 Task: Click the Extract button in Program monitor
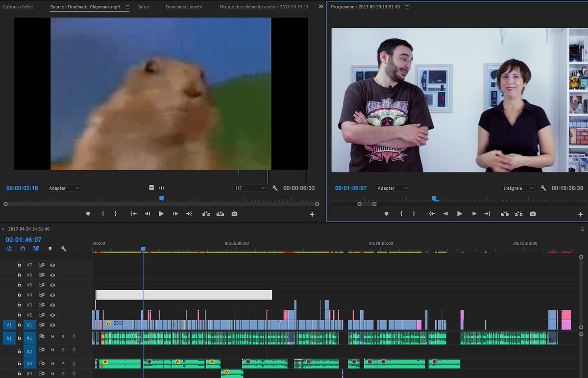click(518, 214)
